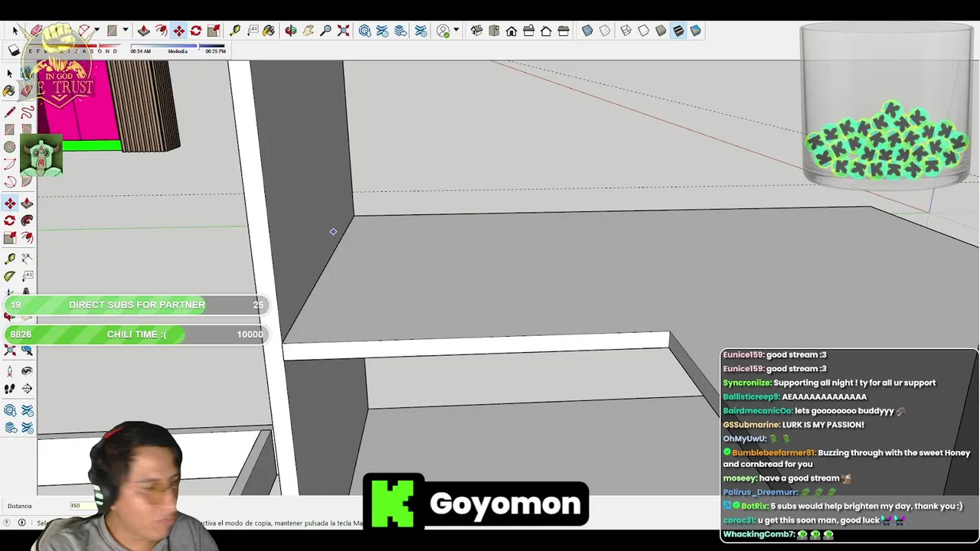This screenshot has height=551, width=980.
Task: Choose the Walk footprints tool
Action: [x=9, y=389]
